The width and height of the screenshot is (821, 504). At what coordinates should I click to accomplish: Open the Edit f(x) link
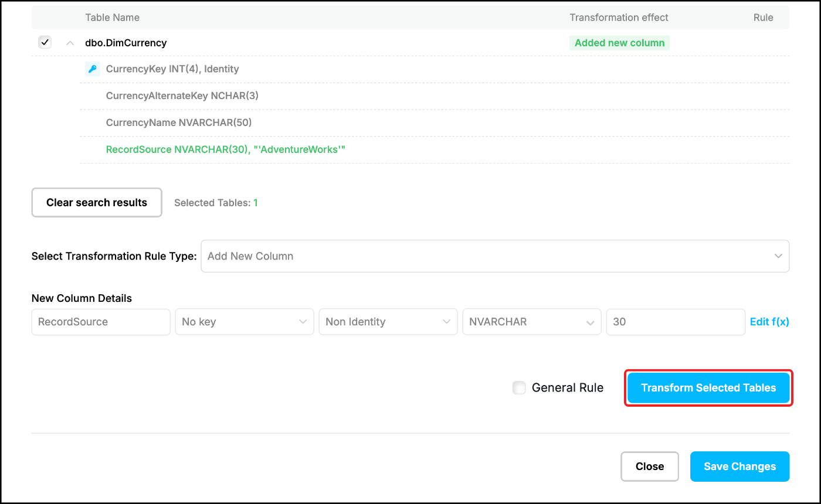(x=769, y=322)
